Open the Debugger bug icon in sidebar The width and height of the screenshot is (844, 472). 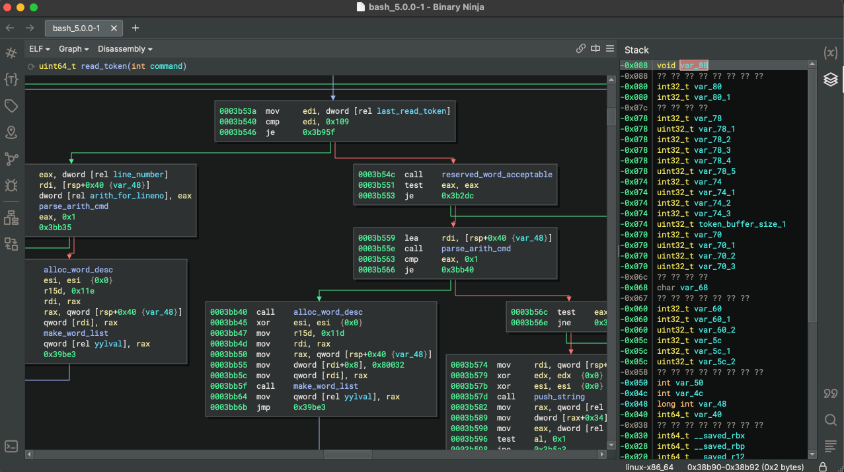pyautogui.click(x=11, y=185)
